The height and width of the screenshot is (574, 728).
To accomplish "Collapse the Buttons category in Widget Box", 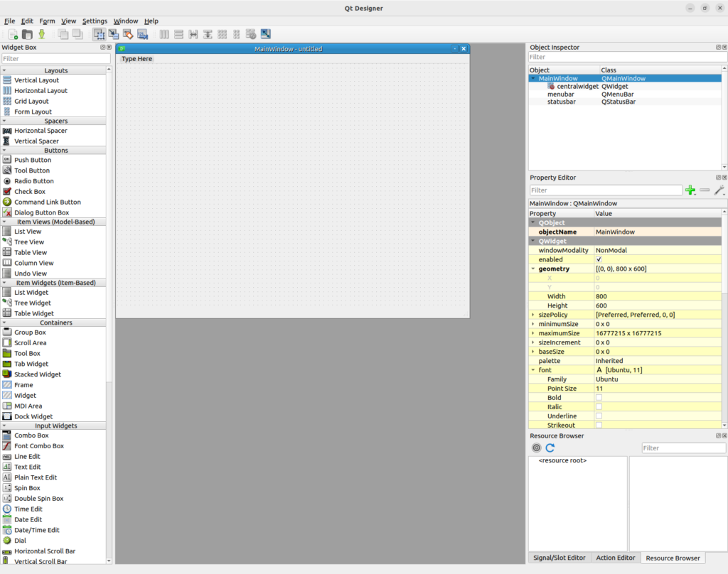I will (5, 151).
